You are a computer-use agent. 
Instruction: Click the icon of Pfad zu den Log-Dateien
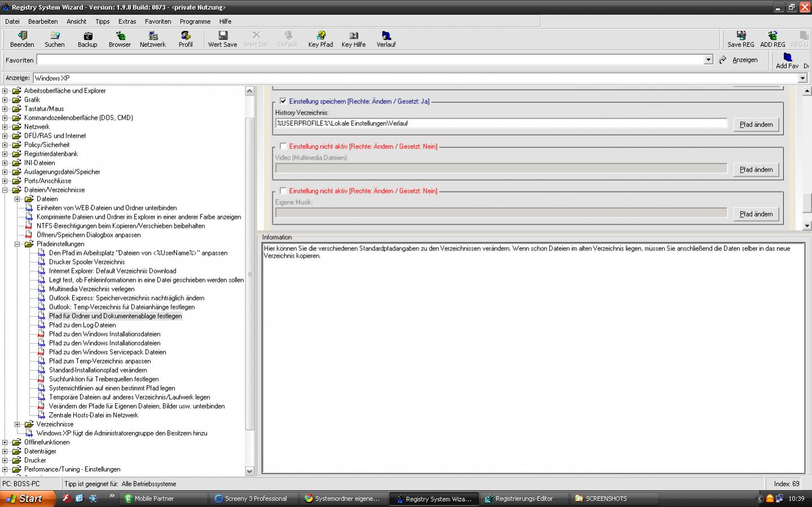click(41, 325)
